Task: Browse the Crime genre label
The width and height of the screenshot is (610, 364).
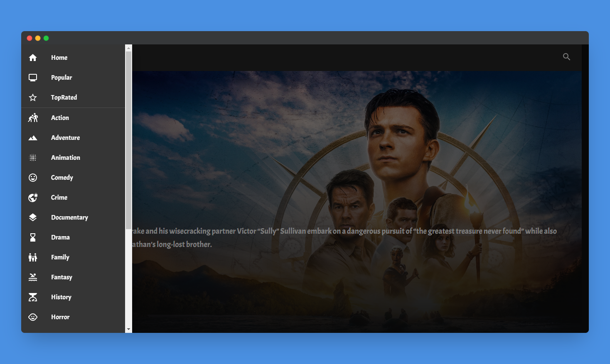Action: point(59,198)
